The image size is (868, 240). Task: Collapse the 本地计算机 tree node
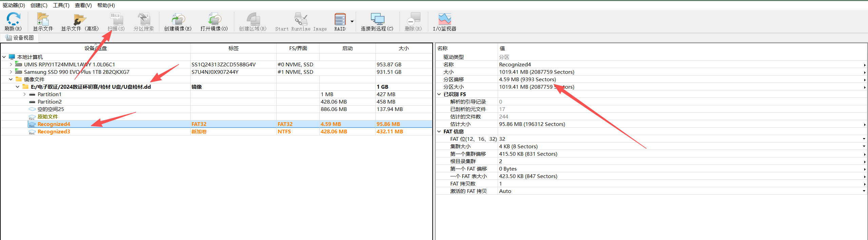(x=4, y=57)
